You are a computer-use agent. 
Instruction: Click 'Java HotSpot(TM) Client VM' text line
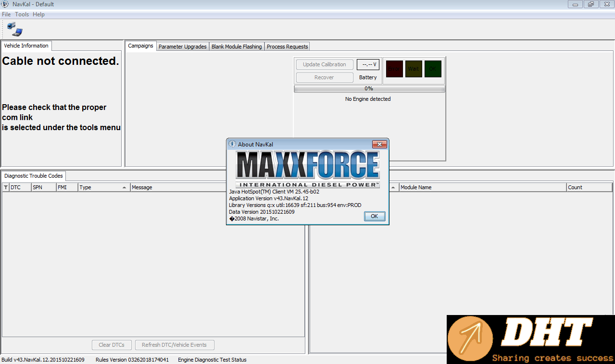274,192
